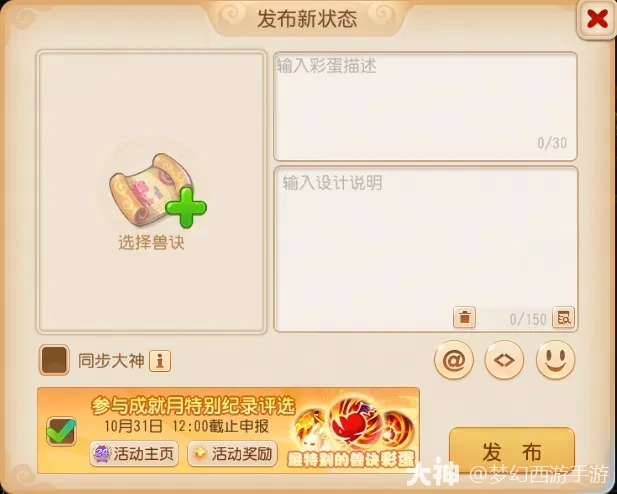Viewport: 617px width, 494px height.
Task: Close the 发布新状态 dialog
Action: pos(597,19)
